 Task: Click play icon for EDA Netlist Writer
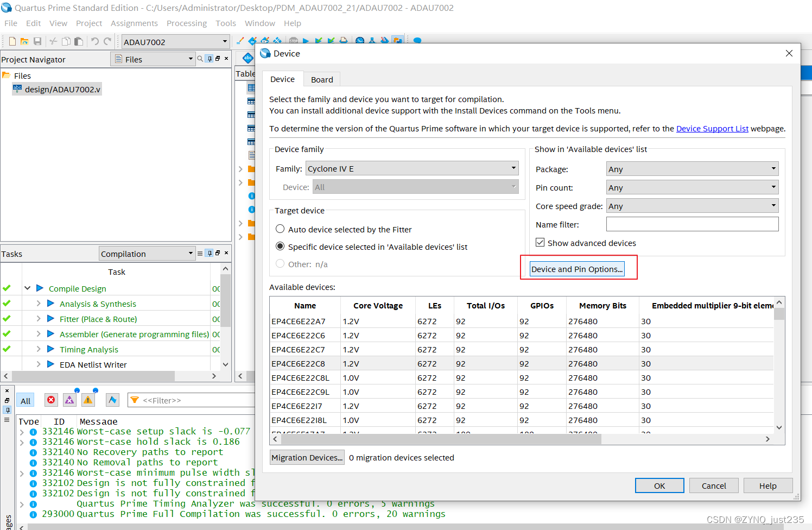tap(50, 364)
